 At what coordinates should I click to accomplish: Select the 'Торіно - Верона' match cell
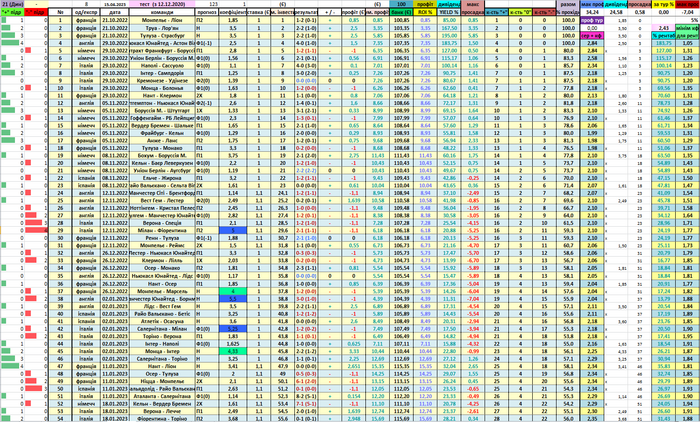(162, 336)
